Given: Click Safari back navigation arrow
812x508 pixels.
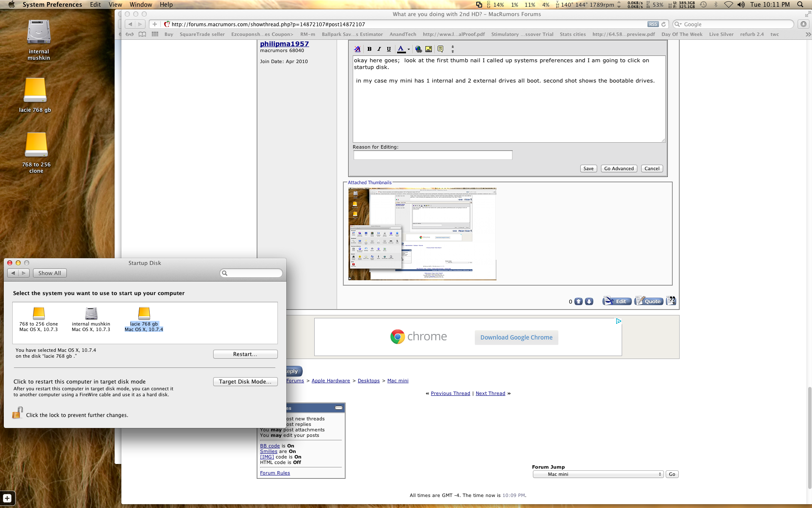Looking at the screenshot, I should (130, 24).
